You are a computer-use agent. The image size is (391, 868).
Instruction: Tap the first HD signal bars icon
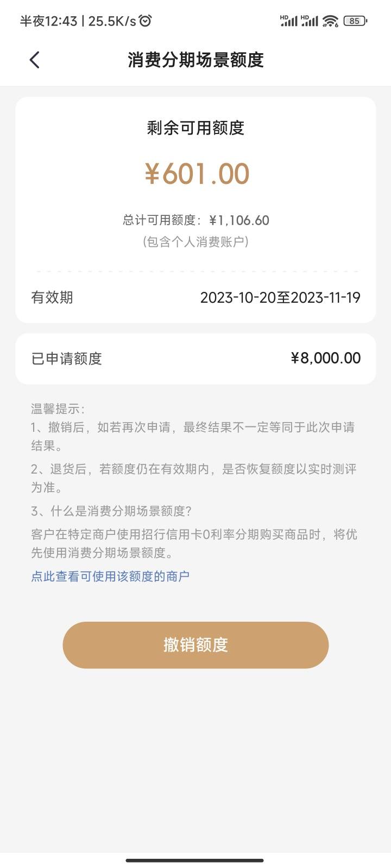[x=288, y=21]
